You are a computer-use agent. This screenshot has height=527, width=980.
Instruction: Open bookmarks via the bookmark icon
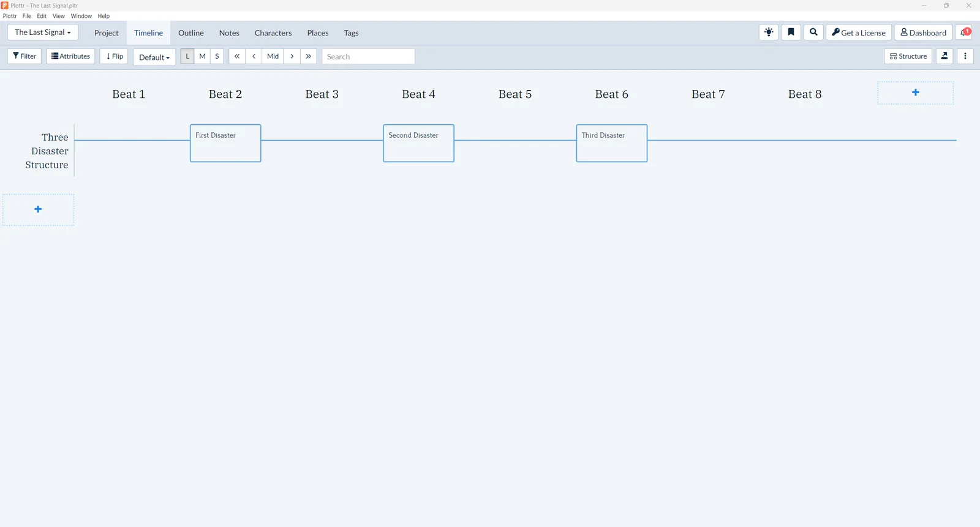click(791, 32)
